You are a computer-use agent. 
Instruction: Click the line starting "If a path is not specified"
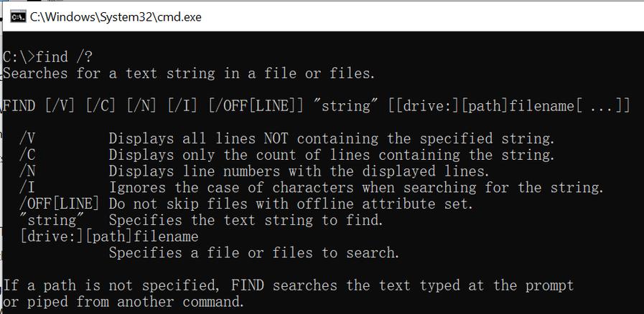pos(288,285)
